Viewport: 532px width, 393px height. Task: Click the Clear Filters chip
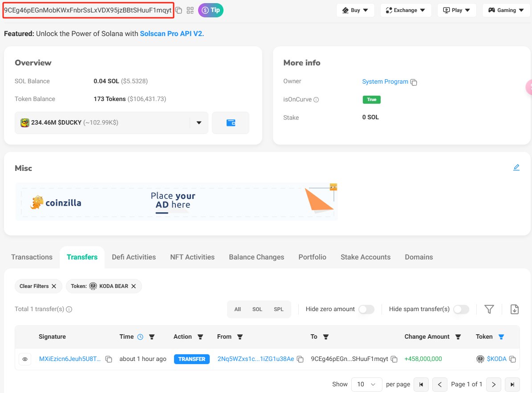pos(38,286)
